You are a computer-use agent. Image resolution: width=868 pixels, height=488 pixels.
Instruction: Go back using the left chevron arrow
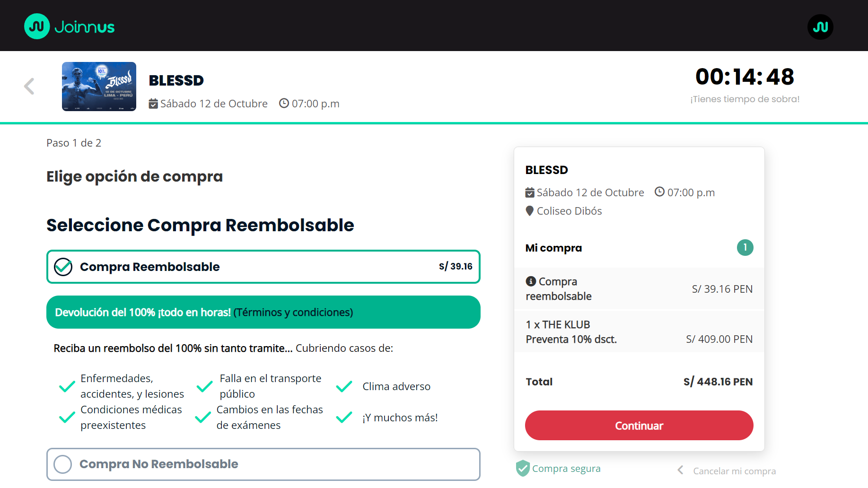(29, 86)
